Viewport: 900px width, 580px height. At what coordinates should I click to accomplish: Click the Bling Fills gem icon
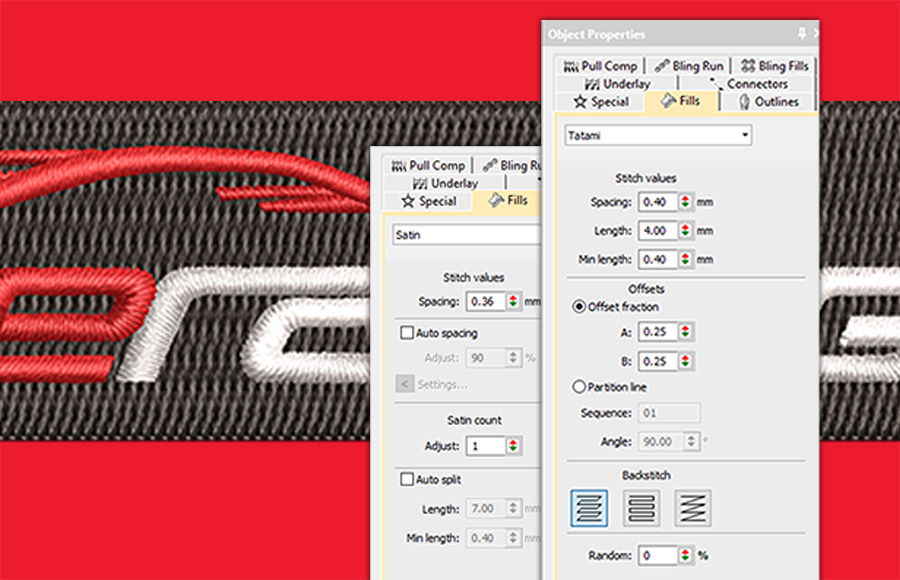coord(749,65)
